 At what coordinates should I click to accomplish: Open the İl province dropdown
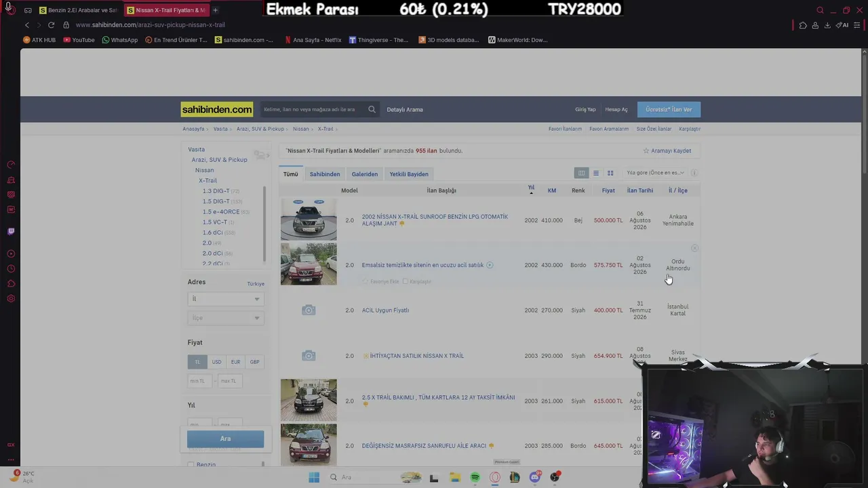click(225, 299)
